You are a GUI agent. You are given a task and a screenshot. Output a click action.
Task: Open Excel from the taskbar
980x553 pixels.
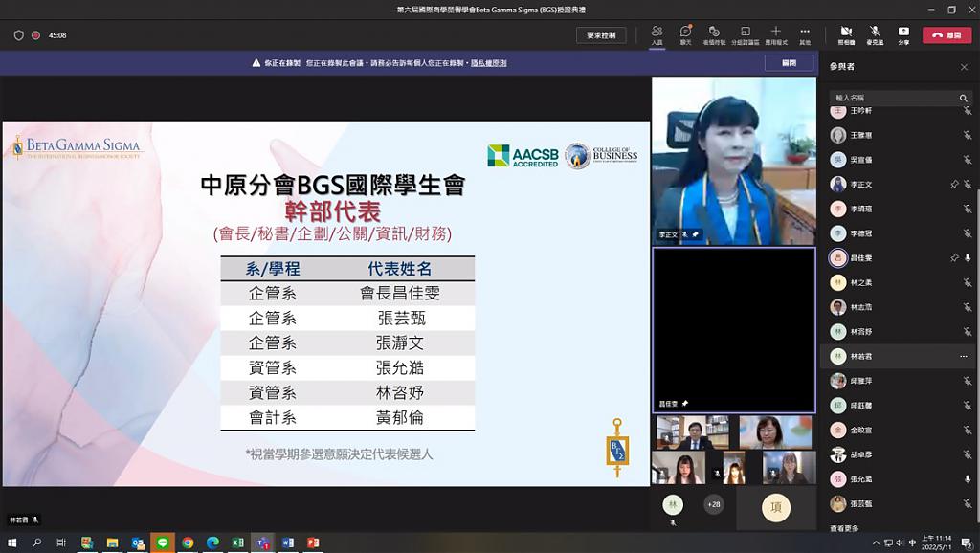[x=237, y=542]
